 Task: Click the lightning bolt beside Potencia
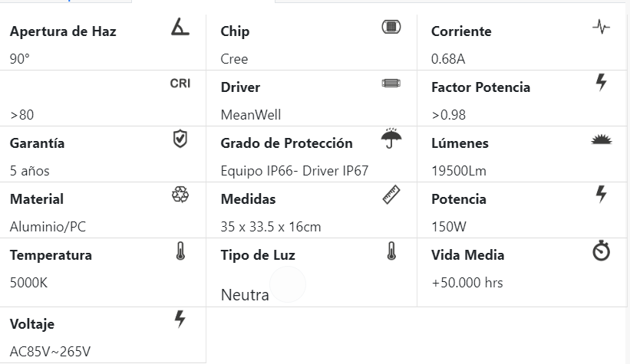[x=602, y=195]
